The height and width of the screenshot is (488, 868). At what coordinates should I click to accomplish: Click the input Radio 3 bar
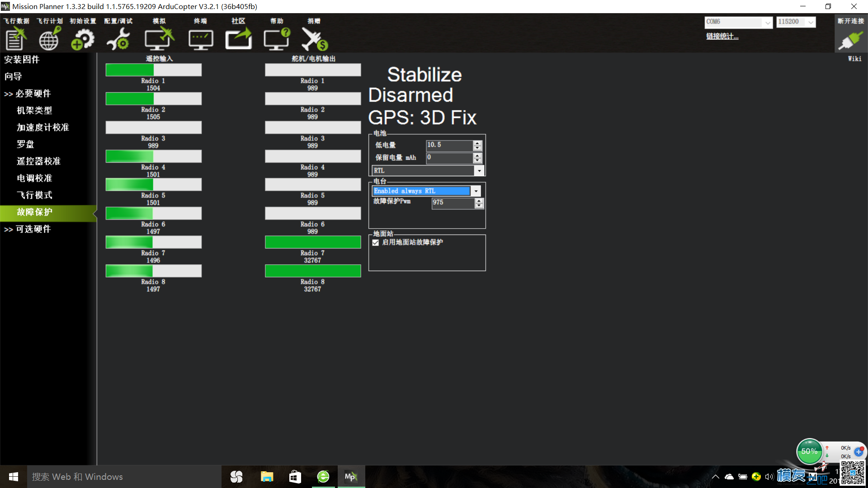153,127
